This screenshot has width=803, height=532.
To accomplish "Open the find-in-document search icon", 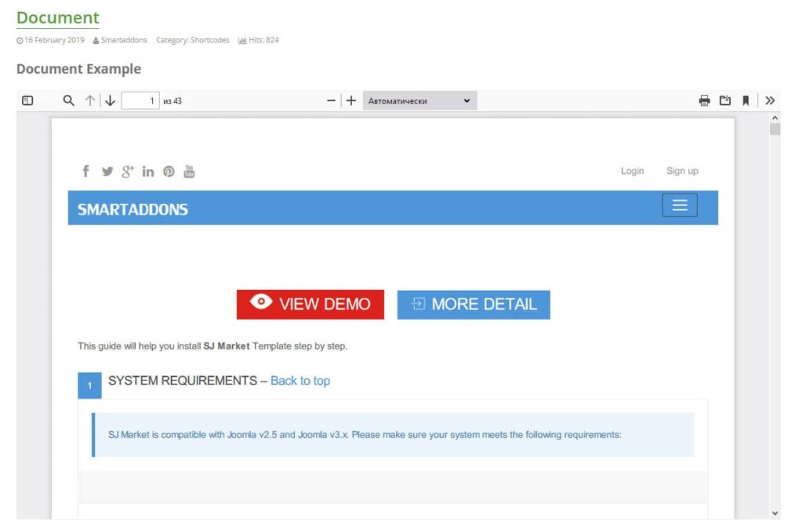I will tap(69, 100).
